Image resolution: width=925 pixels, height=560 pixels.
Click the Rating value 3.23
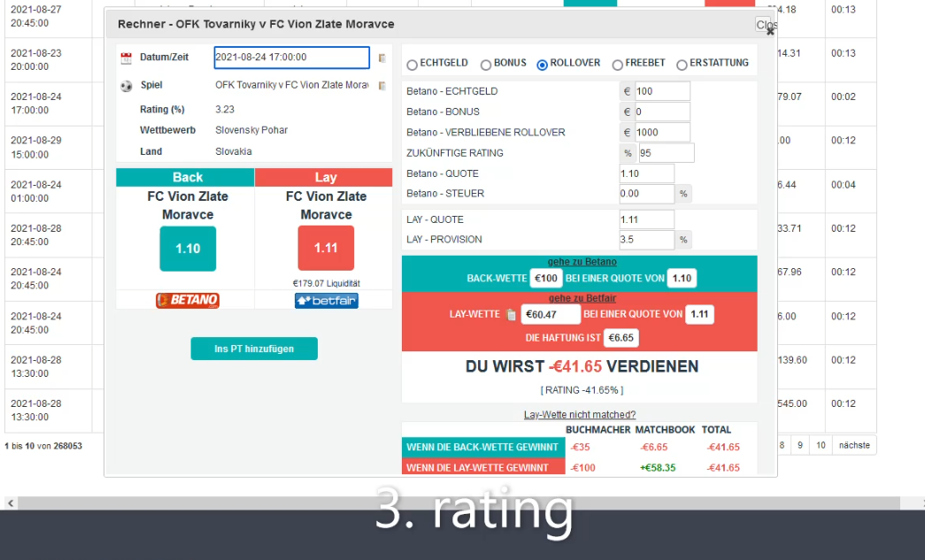[x=225, y=110]
